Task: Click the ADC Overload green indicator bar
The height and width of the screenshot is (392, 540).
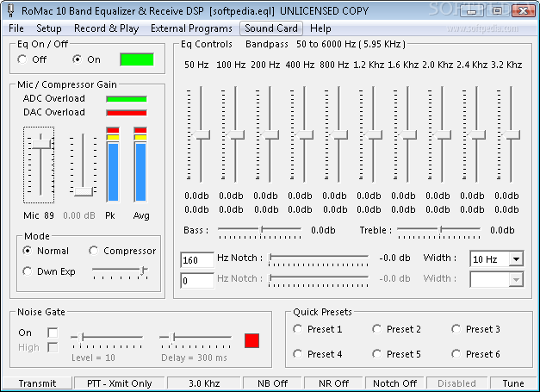Action: coord(126,99)
